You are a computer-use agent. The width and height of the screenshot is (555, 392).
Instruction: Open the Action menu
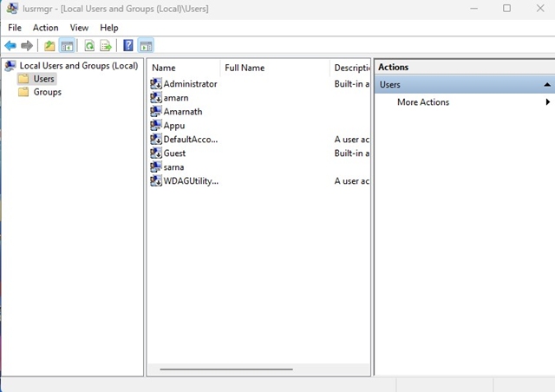coord(45,28)
